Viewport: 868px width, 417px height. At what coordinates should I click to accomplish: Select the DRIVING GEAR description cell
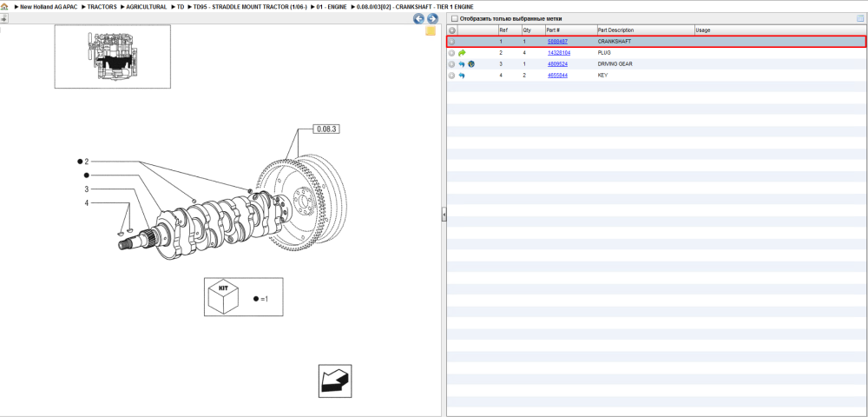[x=615, y=64]
